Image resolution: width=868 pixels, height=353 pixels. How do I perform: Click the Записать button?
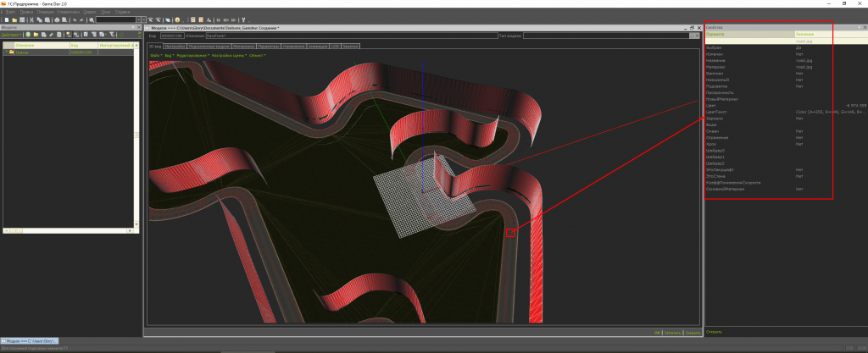[x=672, y=334]
